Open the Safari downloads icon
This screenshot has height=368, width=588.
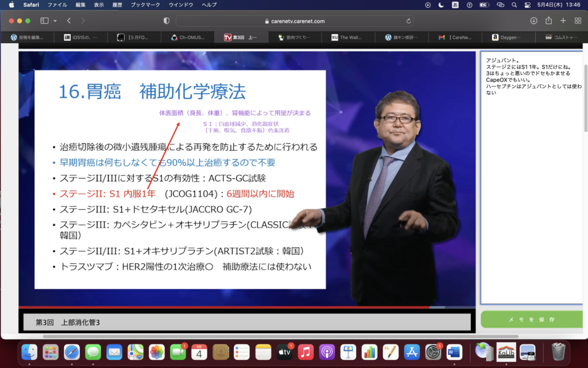coord(533,21)
